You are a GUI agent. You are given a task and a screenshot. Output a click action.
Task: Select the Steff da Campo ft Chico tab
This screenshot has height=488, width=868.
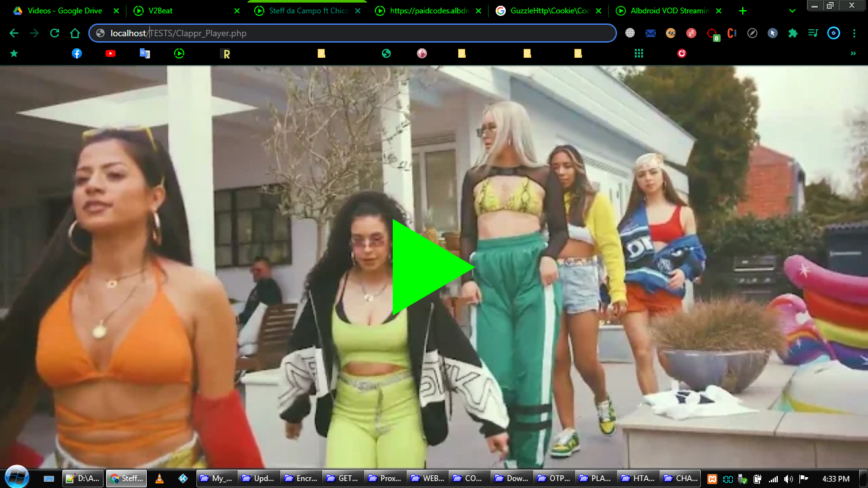pos(308,11)
